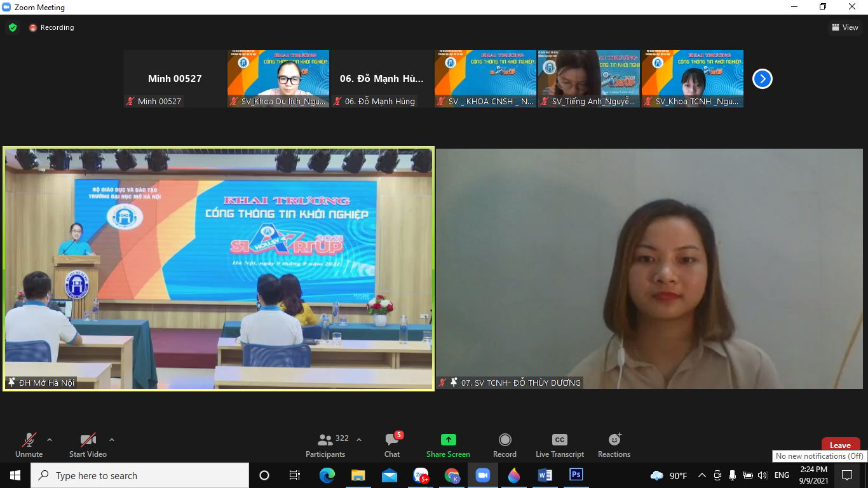Unmute the microphone
Screen dimensions: 868x488
(29, 445)
